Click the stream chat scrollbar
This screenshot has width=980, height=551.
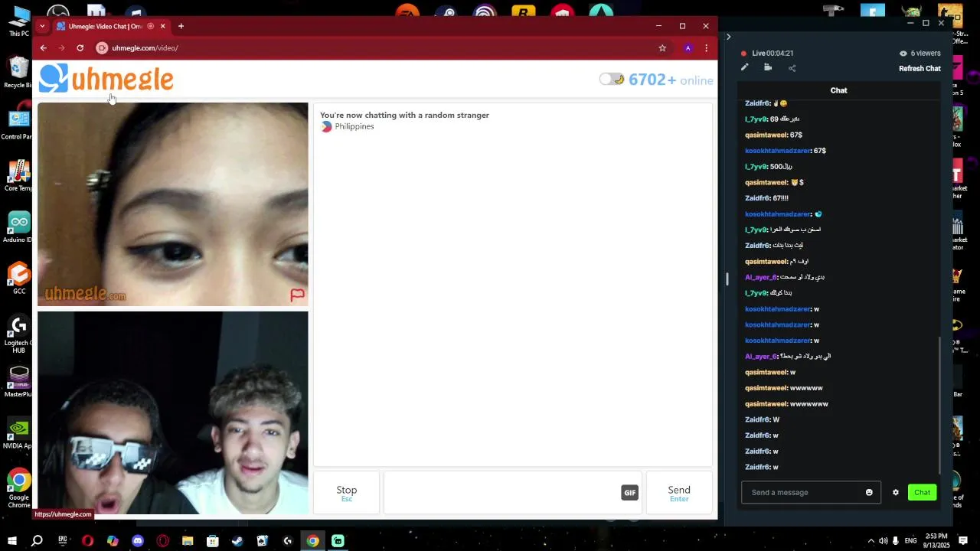(939, 406)
